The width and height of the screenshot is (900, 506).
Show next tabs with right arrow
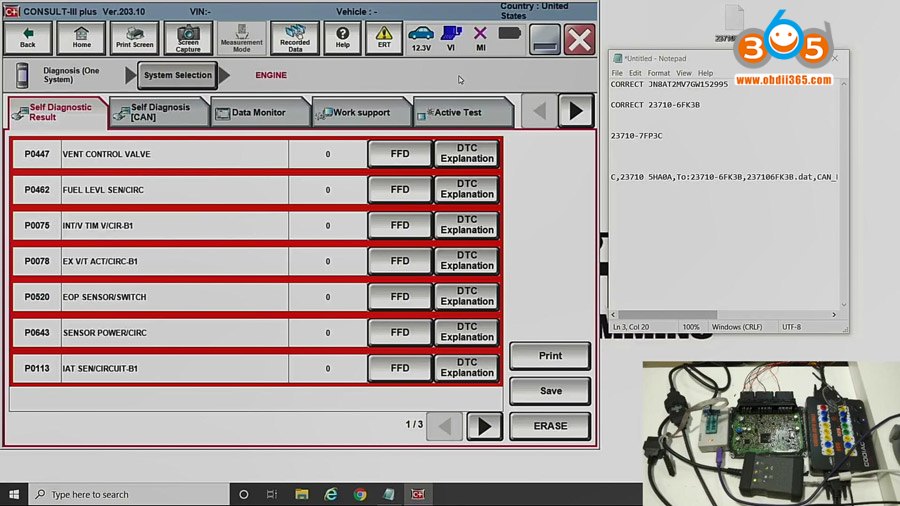(x=576, y=111)
